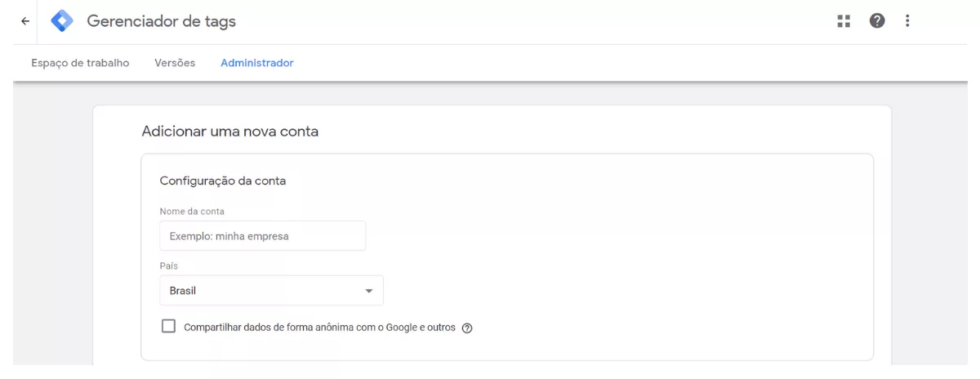Click the 'Configuração da conta' section title
This screenshot has height=379, width=980.
(223, 181)
